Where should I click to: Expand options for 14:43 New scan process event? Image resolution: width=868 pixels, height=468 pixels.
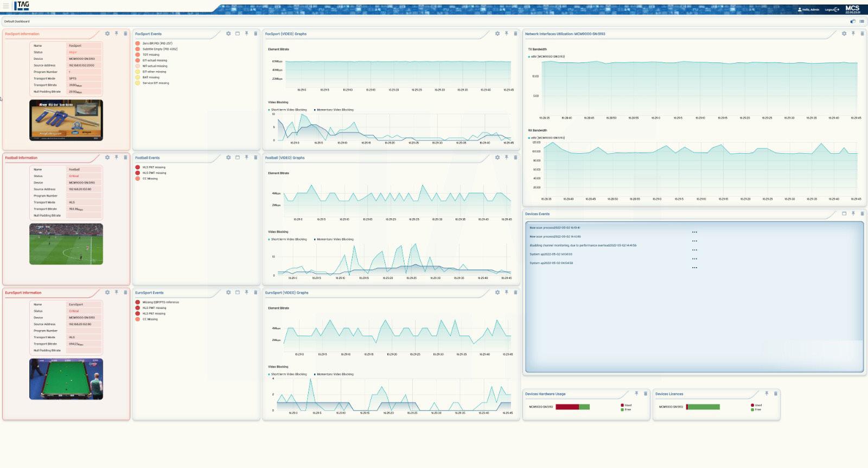694,241
